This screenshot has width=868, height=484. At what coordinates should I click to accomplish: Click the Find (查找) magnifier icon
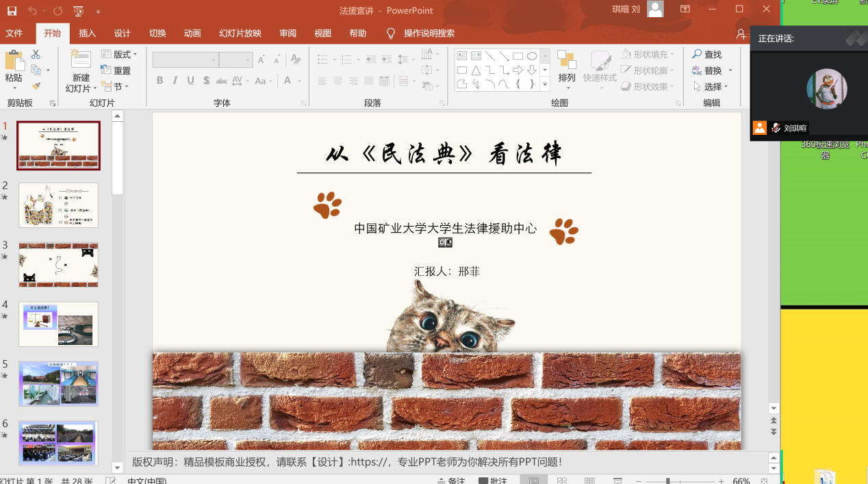[x=698, y=54]
